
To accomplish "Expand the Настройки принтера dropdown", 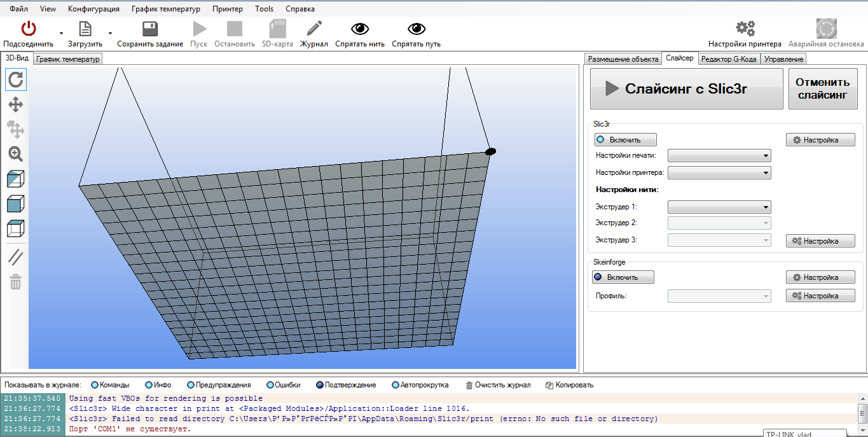I will [719, 173].
